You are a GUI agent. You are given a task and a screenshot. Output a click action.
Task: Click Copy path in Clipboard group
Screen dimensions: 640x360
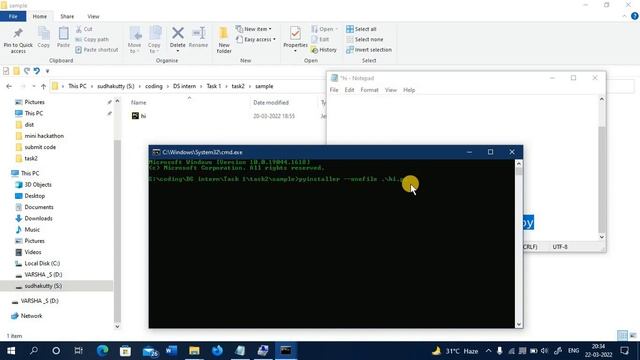pyautogui.click(x=92, y=39)
